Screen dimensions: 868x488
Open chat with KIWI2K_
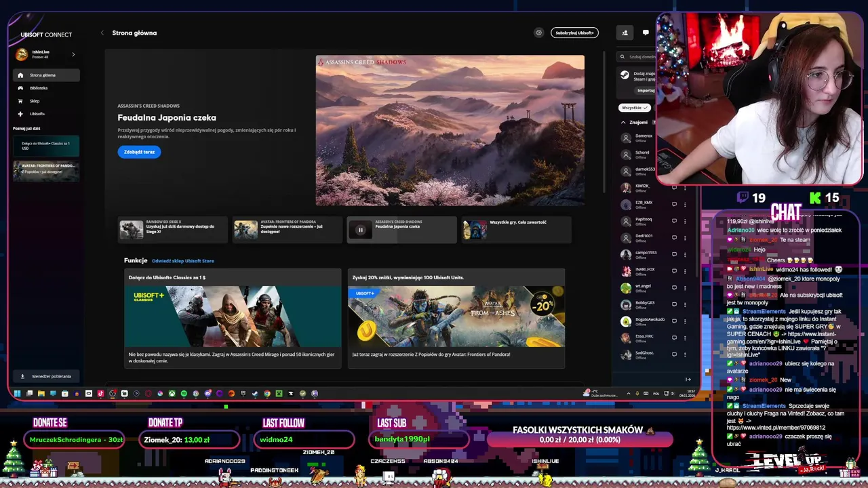[x=674, y=187]
